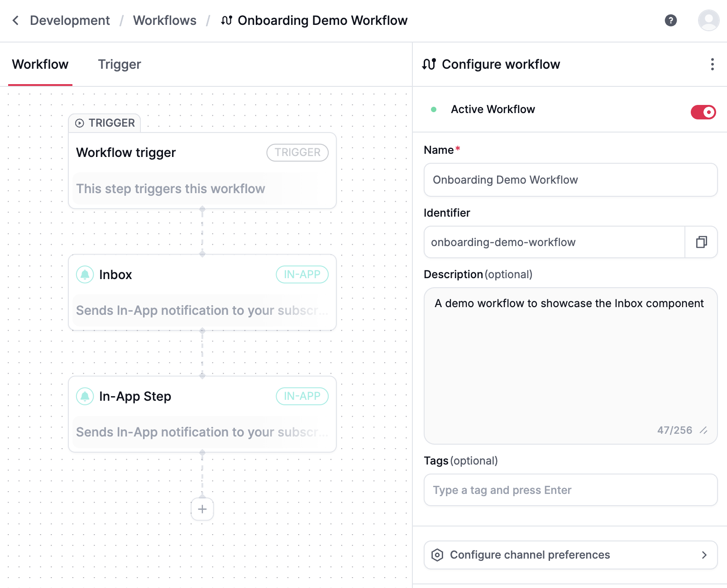Expand Configure channel preferences chevron

pyautogui.click(x=704, y=555)
